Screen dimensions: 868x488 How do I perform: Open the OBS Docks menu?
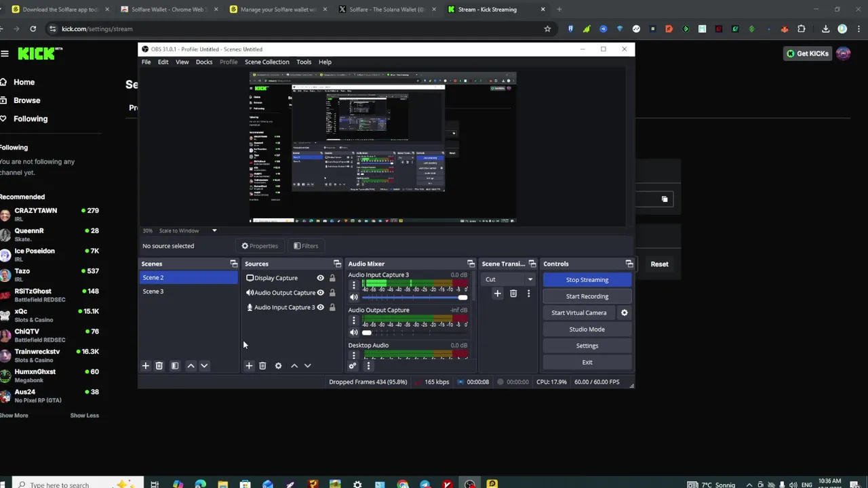click(204, 62)
